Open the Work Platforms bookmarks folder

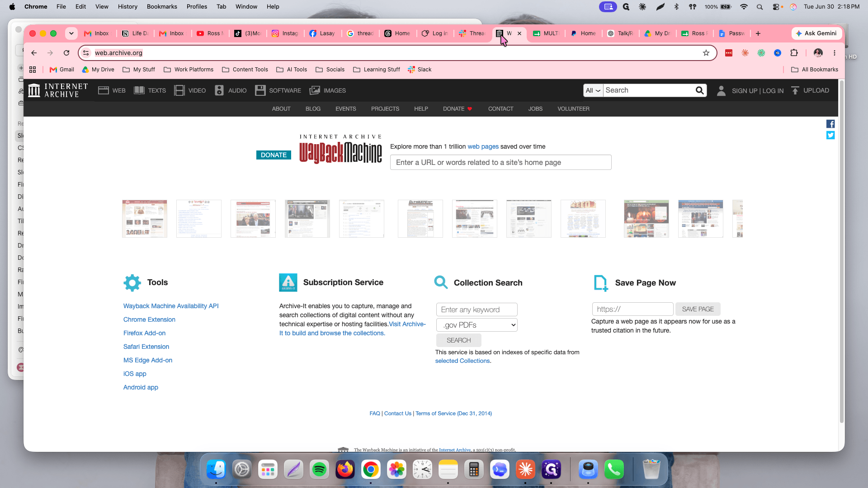189,70
